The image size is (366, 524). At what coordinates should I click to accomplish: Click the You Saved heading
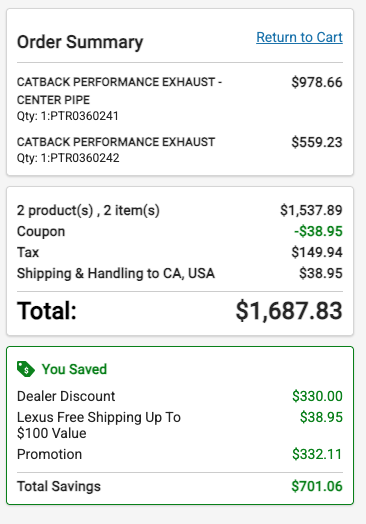74,369
